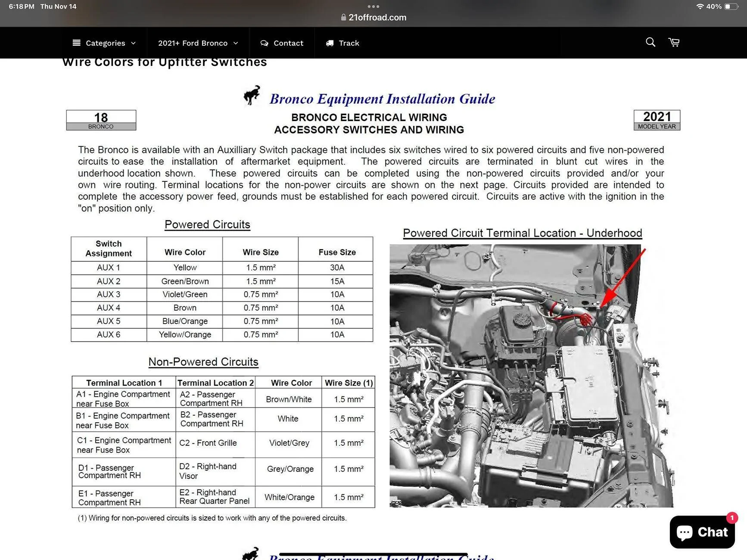Open the Categories menu
The image size is (747, 560).
pyautogui.click(x=104, y=43)
